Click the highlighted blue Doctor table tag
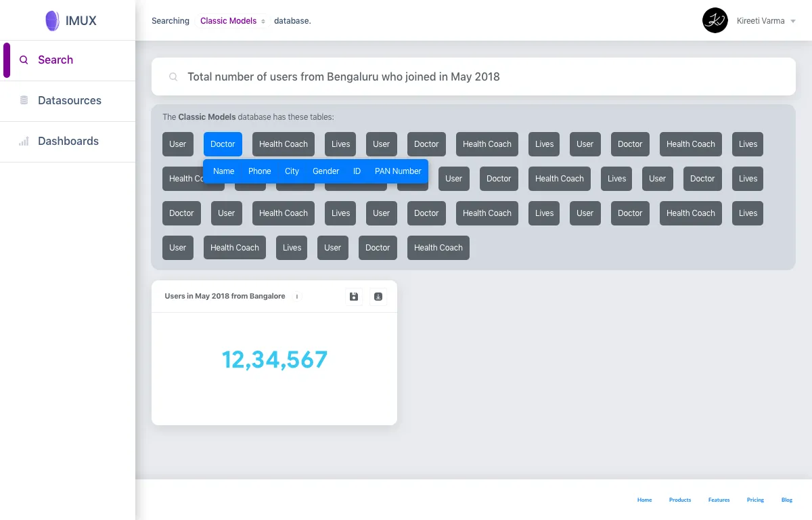The height and width of the screenshot is (520, 812). (x=223, y=144)
